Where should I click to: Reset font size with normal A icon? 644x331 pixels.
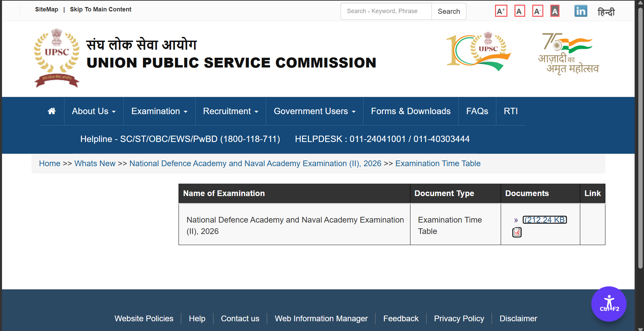coord(519,11)
